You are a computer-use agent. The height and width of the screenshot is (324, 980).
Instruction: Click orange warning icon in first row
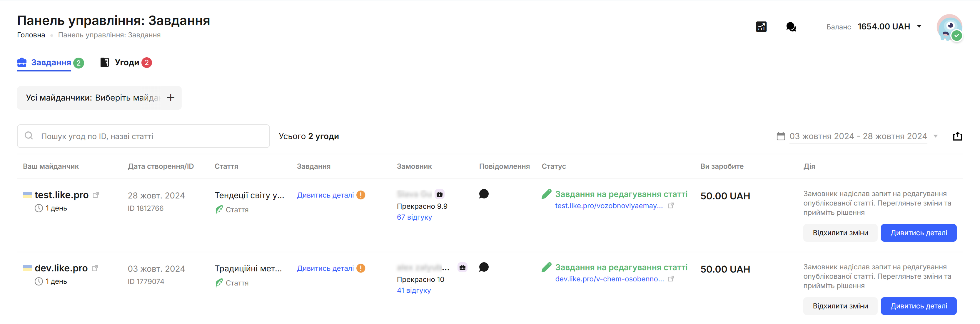click(x=361, y=195)
